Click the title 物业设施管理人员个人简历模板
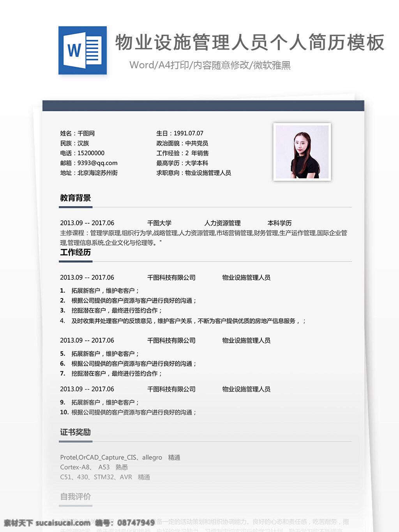The image size is (399, 532). pos(250,42)
